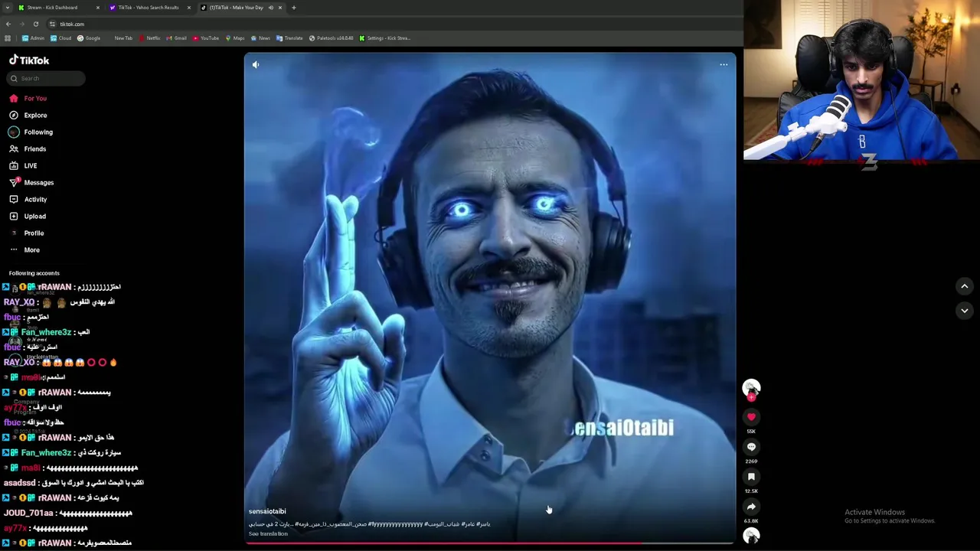
Task: Open the Gmail bookmark
Action: coord(177,38)
